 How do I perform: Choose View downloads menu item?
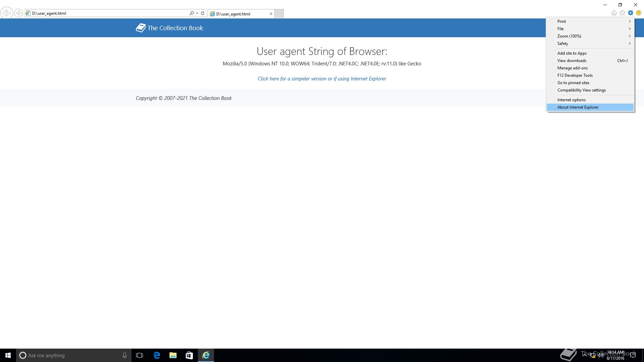point(590,61)
